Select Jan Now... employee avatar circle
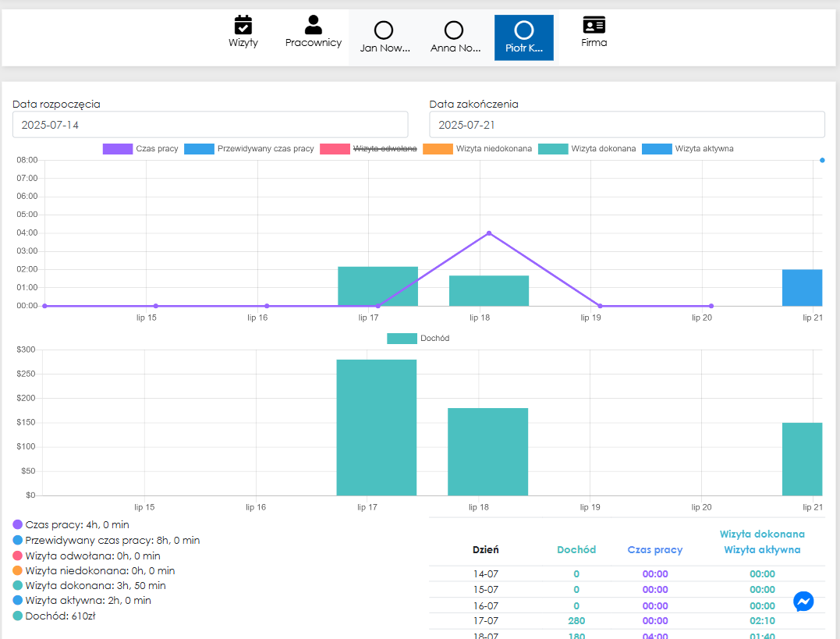 click(x=384, y=30)
